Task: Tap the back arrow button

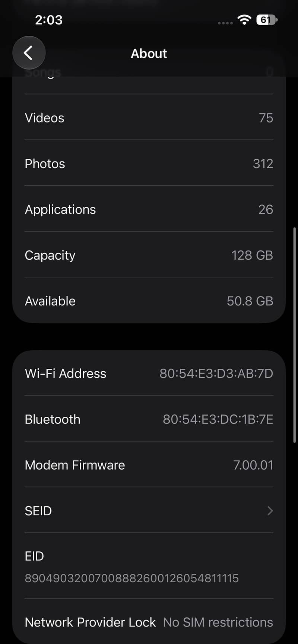Action: [29, 53]
